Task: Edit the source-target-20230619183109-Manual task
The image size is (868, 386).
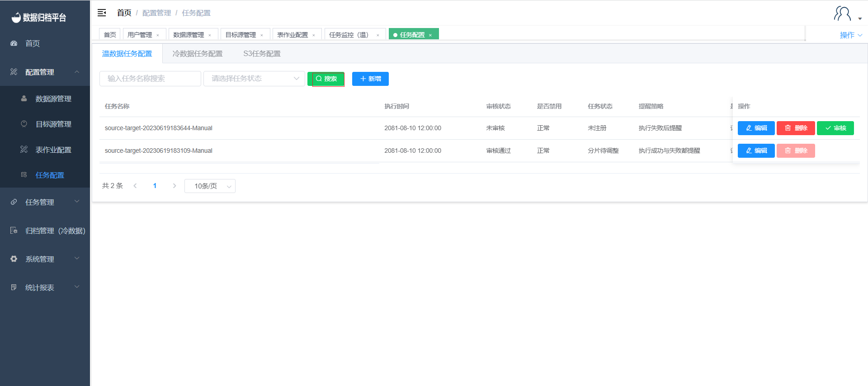Action: (x=756, y=151)
